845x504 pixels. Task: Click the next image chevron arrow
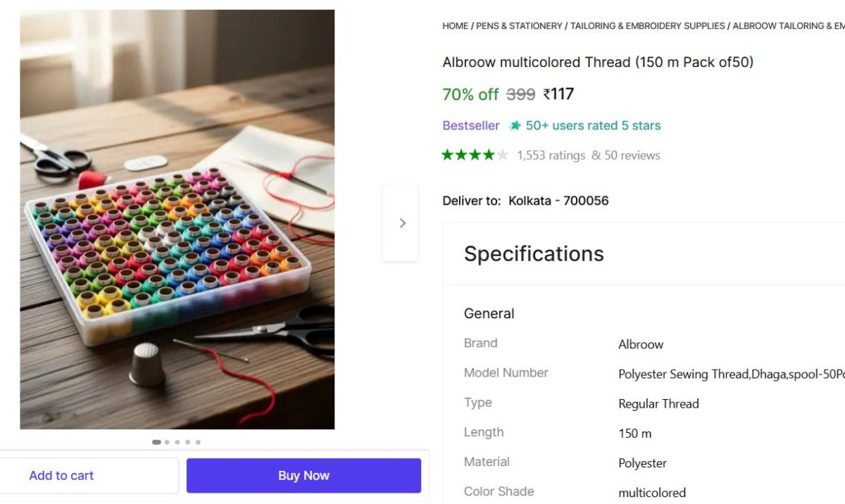(402, 223)
